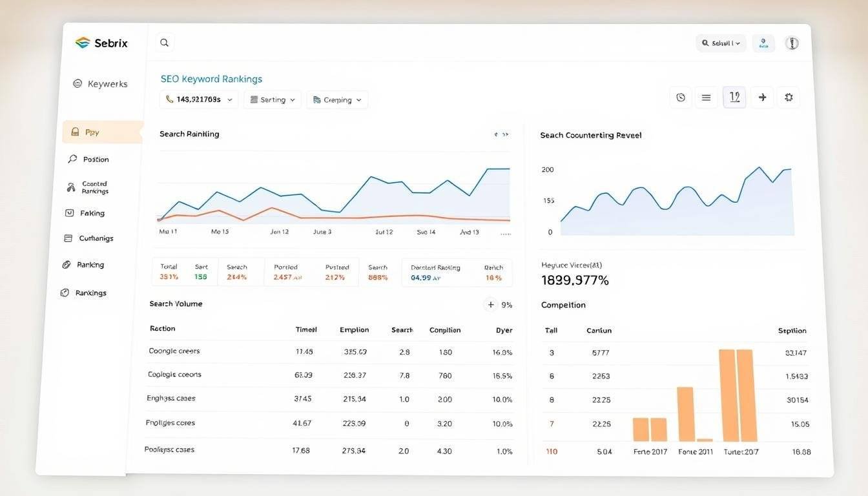Open the Sebul search menu top right
868x496 pixels.
click(x=721, y=43)
